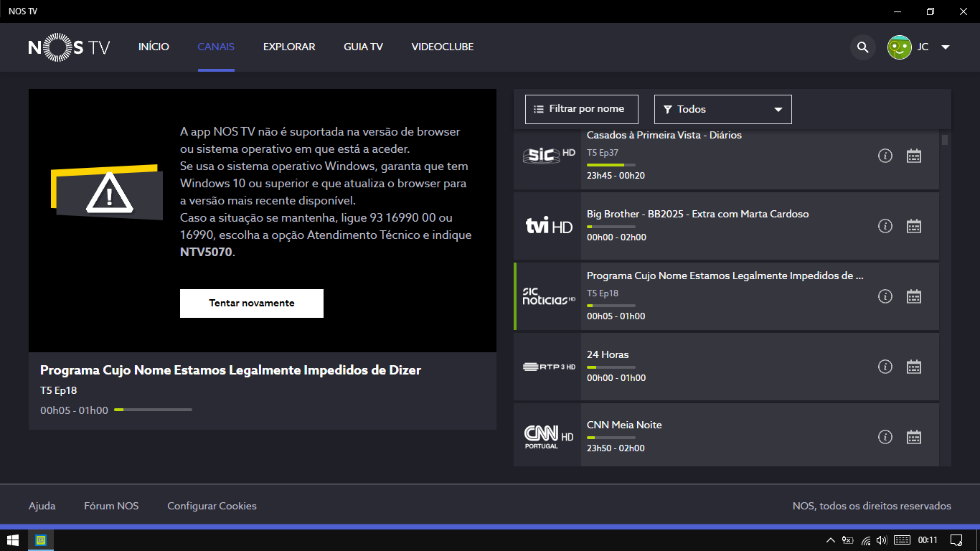The image size is (980, 551).
Task: Show info for CNN Meia Noite
Action: (x=885, y=437)
